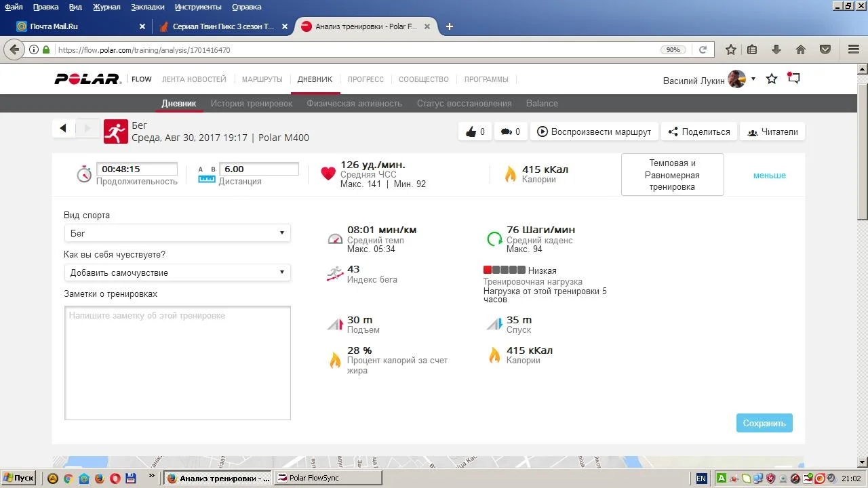The image size is (868, 488).
Task: Open the Вид menu
Action: click(75, 7)
